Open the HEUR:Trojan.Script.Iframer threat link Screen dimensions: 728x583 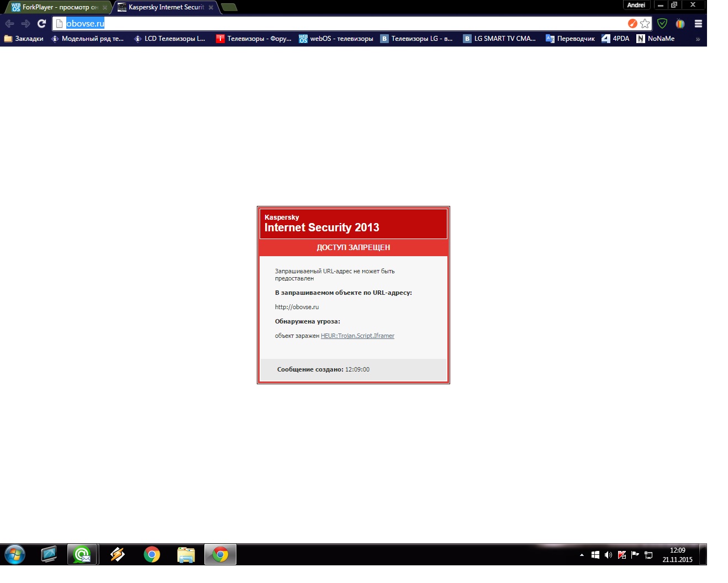[357, 336]
